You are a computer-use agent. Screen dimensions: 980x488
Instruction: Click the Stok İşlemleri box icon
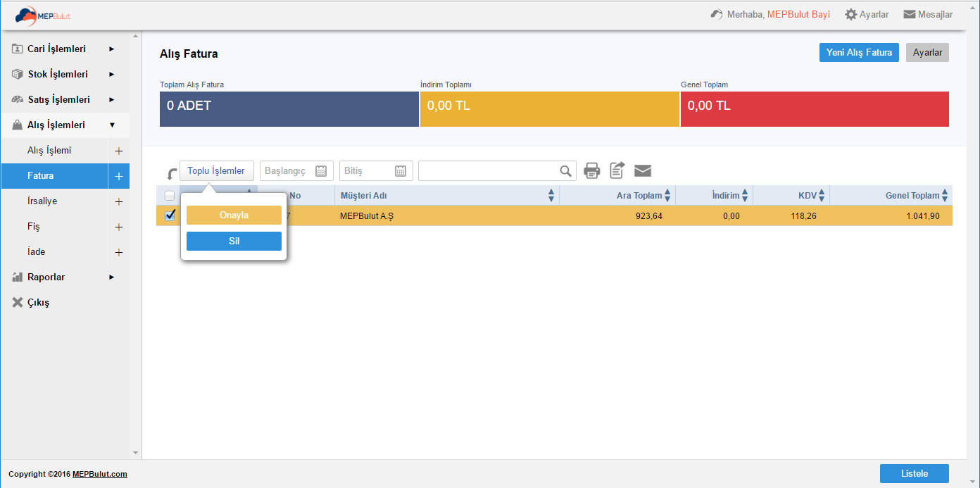click(x=18, y=75)
